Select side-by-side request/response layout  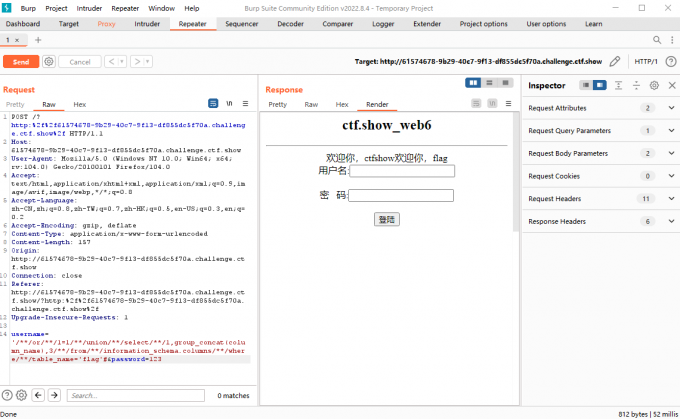[474, 83]
